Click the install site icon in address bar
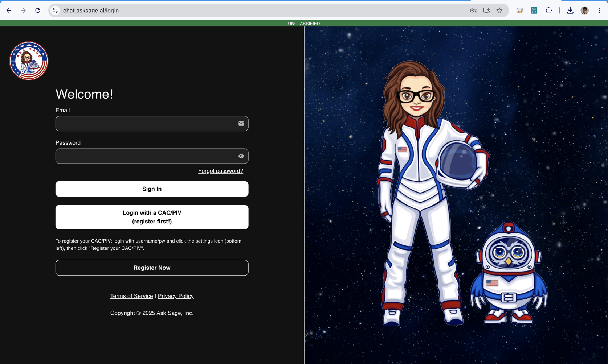Screen dimensions: 608x364 486,11
